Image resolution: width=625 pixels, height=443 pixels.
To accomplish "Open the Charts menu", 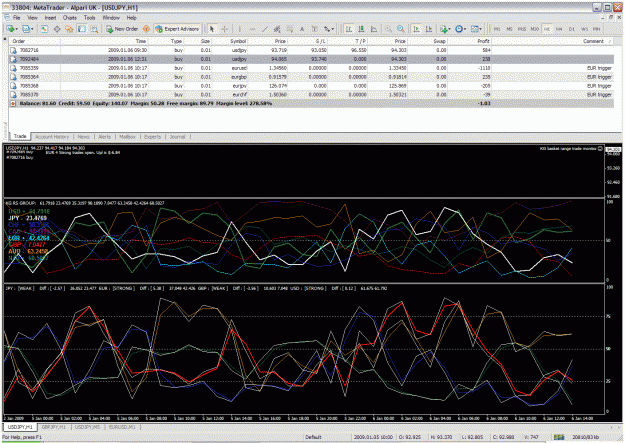I will (70, 18).
